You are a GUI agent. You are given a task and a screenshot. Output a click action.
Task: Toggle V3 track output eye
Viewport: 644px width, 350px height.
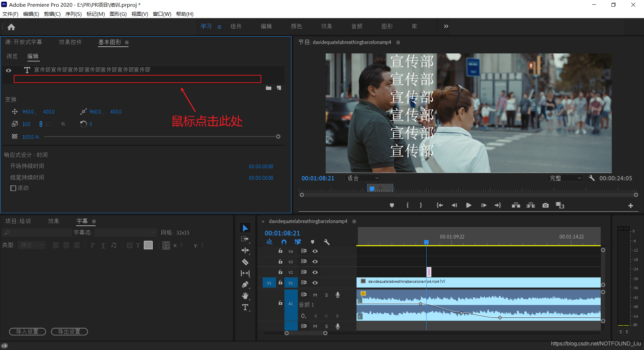[315, 261]
